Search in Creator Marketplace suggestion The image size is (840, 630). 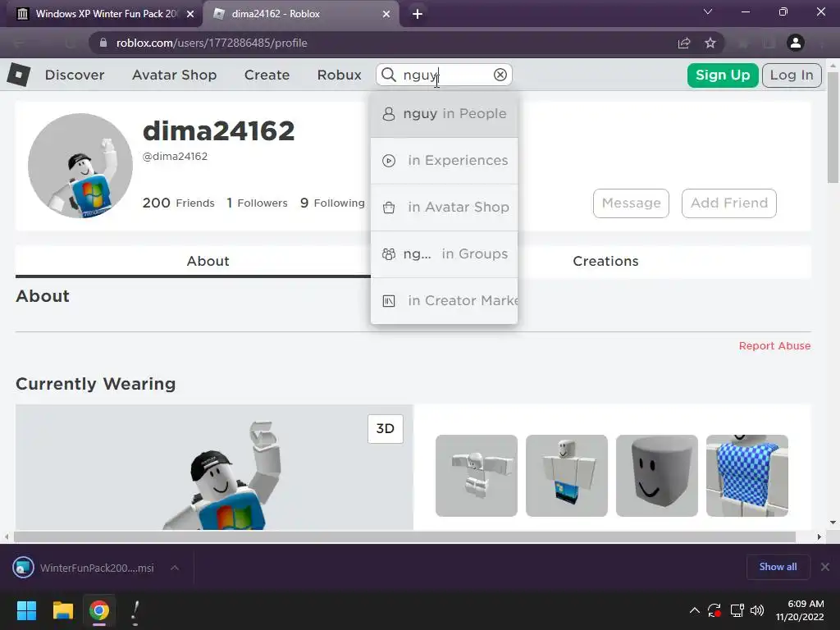click(x=444, y=300)
